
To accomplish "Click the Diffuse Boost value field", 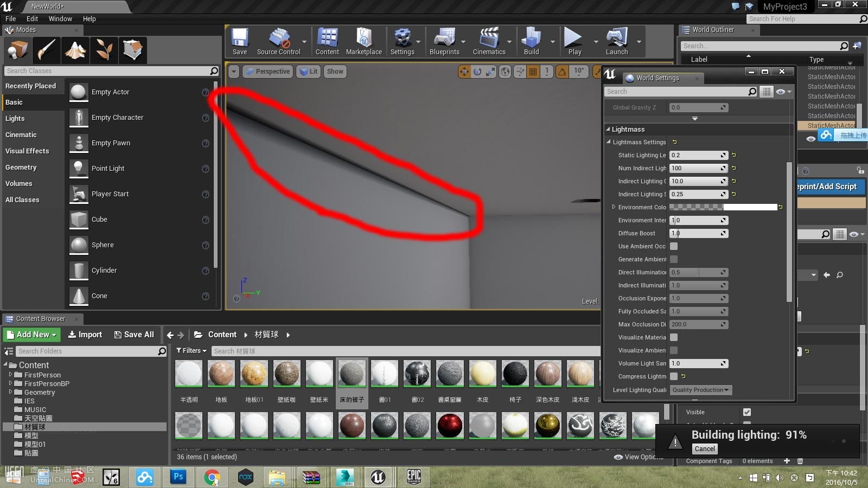I will click(x=699, y=233).
